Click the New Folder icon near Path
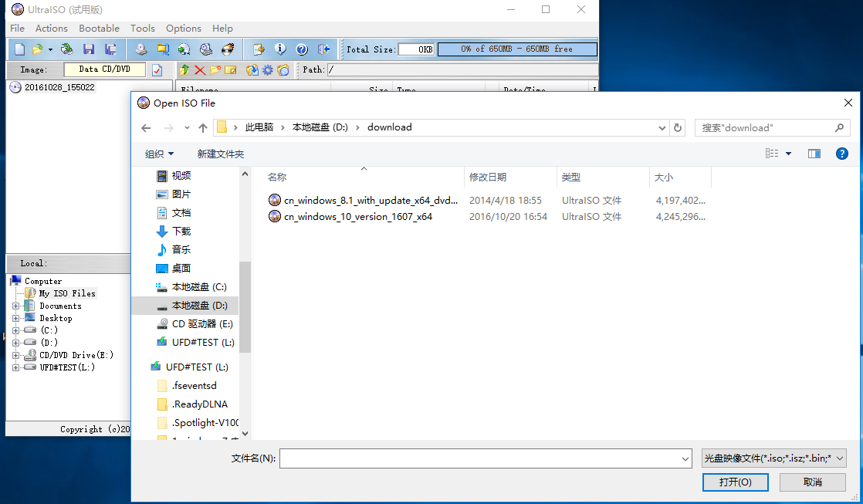 (x=215, y=70)
